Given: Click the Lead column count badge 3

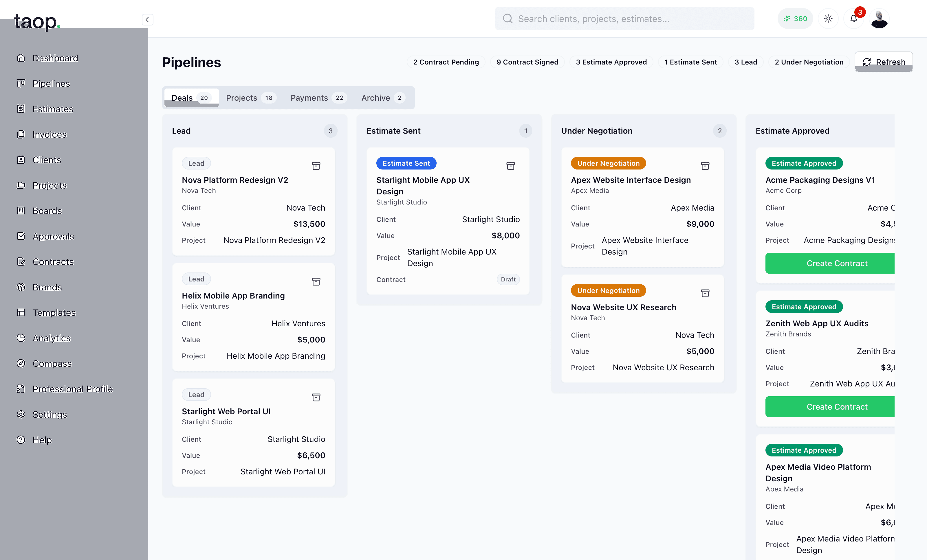Looking at the screenshot, I should 330,131.
